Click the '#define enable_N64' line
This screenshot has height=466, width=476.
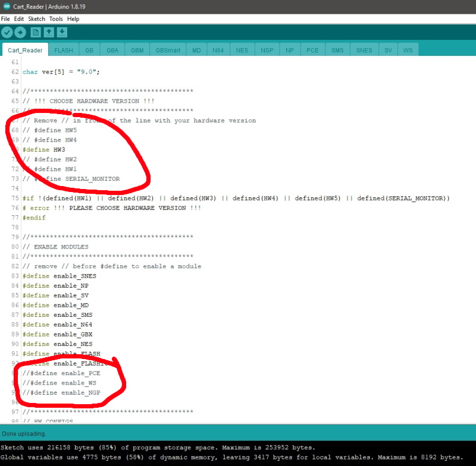57,325
